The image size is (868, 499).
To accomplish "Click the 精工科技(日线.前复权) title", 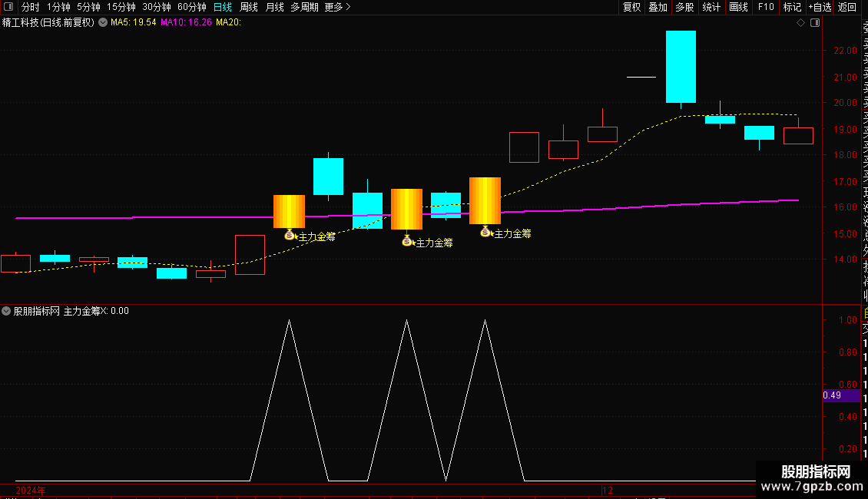I will pos(48,22).
